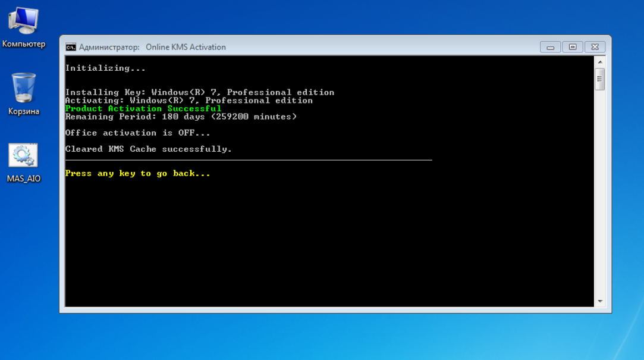Click the green "Product Activation Successful" text
Image resolution: width=644 pixels, height=360 pixels.
coord(143,109)
